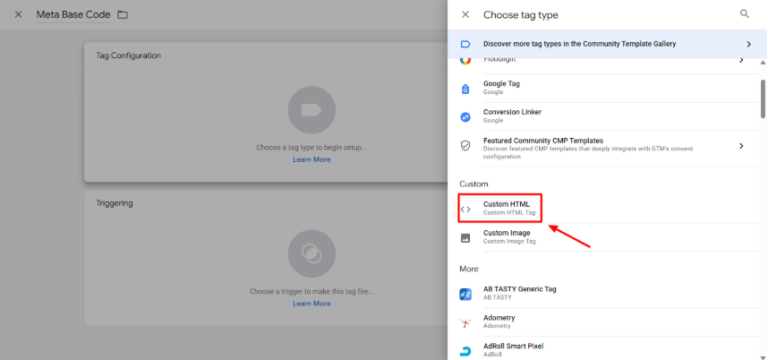Click 'Choose a trigger to make this tag fire...' text
The width and height of the screenshot is (768, 360).
pyautogui.click(x=312, y=291)
